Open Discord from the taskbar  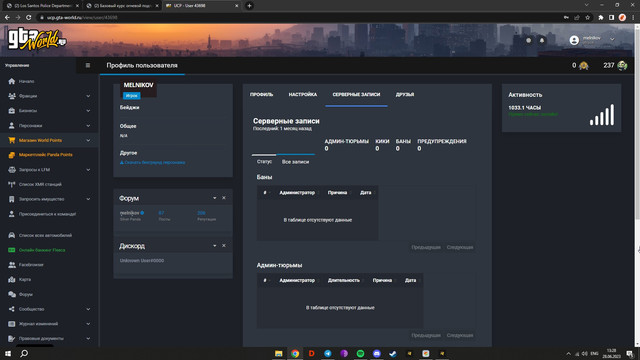pos(377,353)
